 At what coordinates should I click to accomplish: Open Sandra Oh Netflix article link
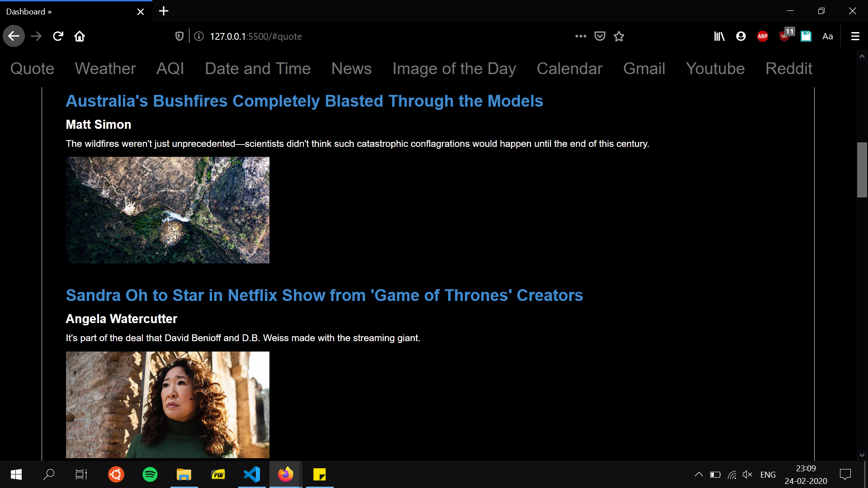[x=324, y=296]
